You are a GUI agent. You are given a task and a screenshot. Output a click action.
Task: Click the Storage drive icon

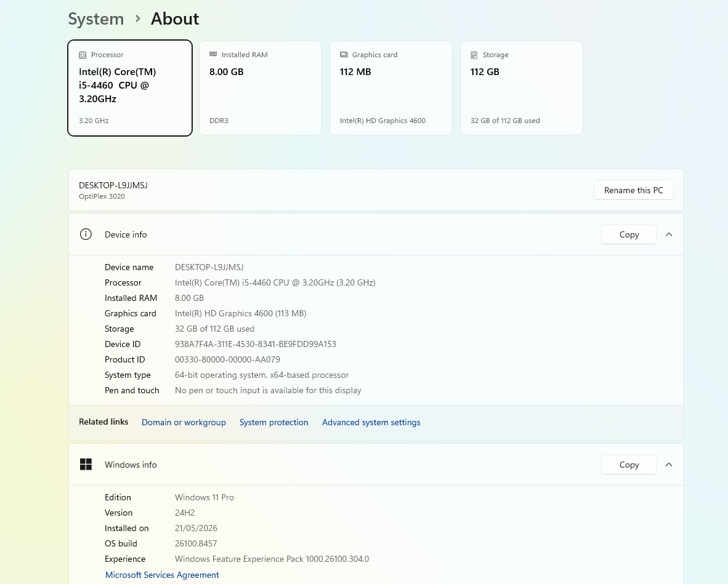pos(474,55)
